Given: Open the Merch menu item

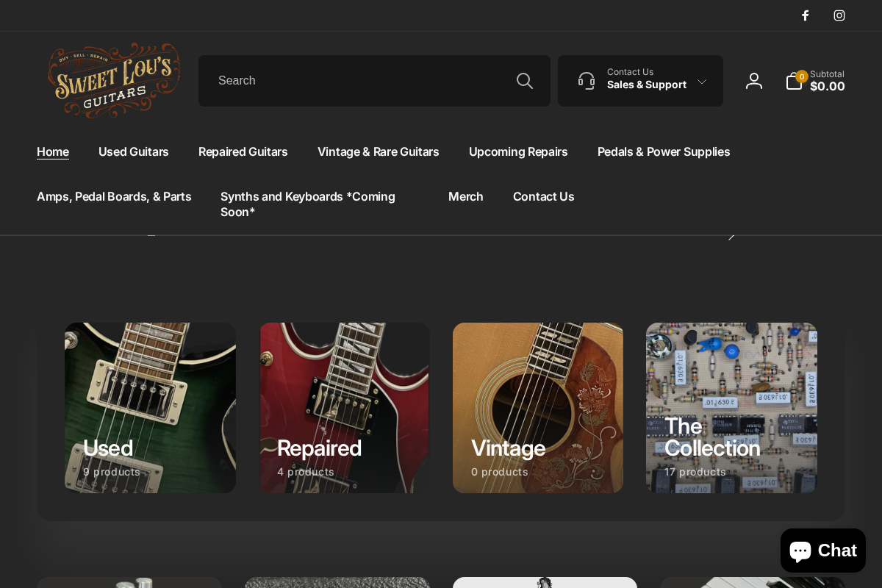Looking at the screenshot, I should coord(466,196).
